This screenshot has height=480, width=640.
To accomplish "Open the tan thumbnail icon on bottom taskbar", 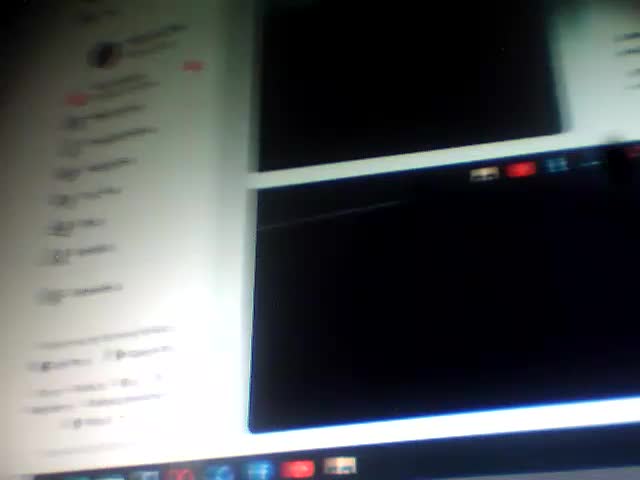I will pos(340,465).
